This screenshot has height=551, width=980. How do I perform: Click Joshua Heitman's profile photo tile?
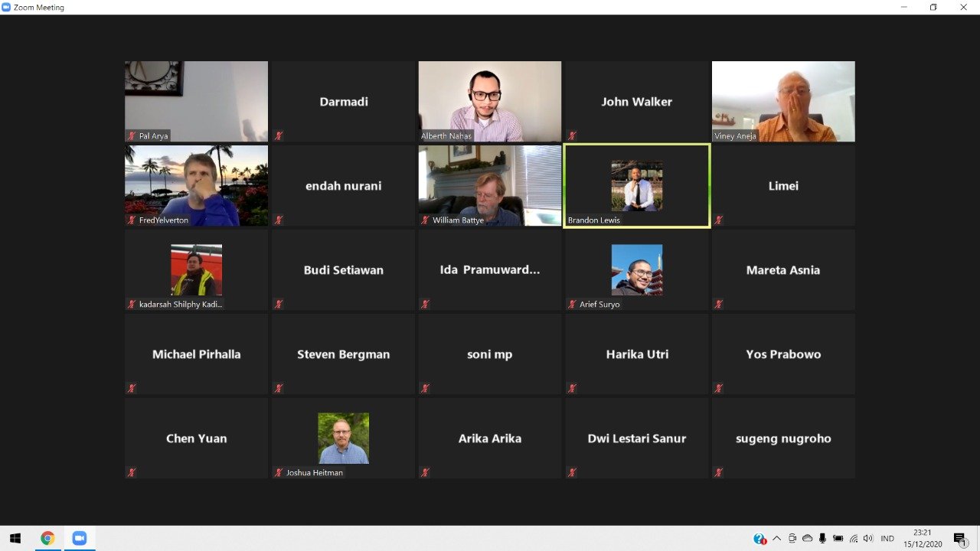click(x=343, y=438)
